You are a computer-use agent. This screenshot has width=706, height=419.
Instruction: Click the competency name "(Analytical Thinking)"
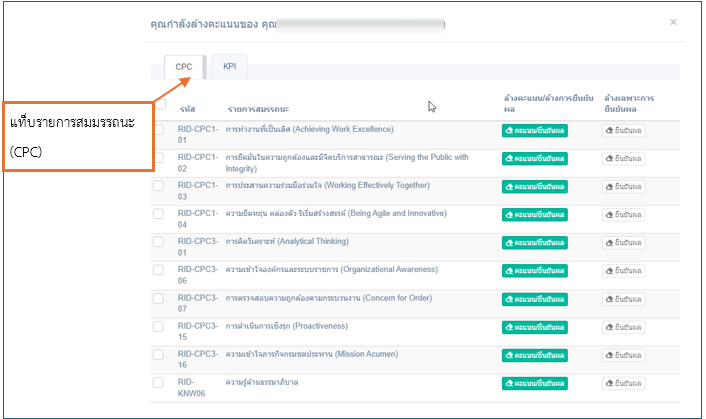313,241
